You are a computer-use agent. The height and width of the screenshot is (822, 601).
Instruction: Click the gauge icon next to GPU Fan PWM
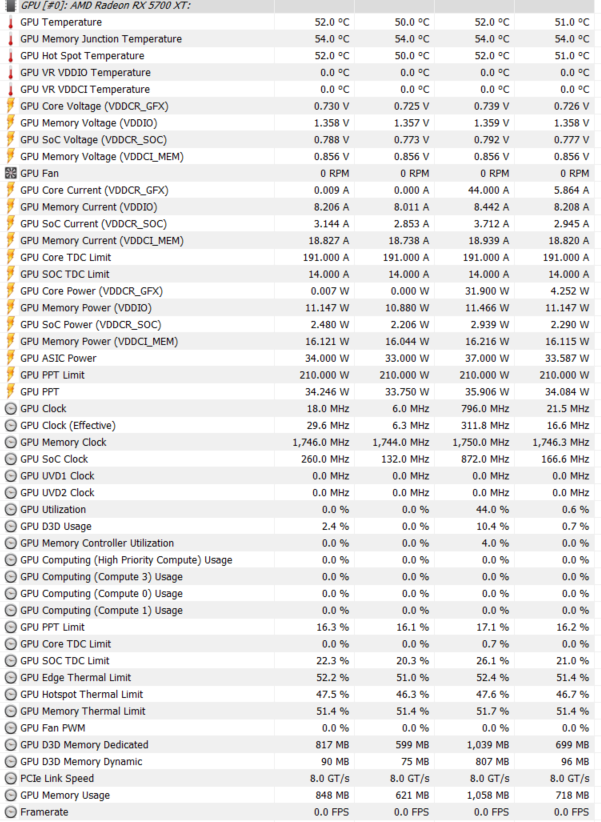pyautogui.click(x=10, y=728)
